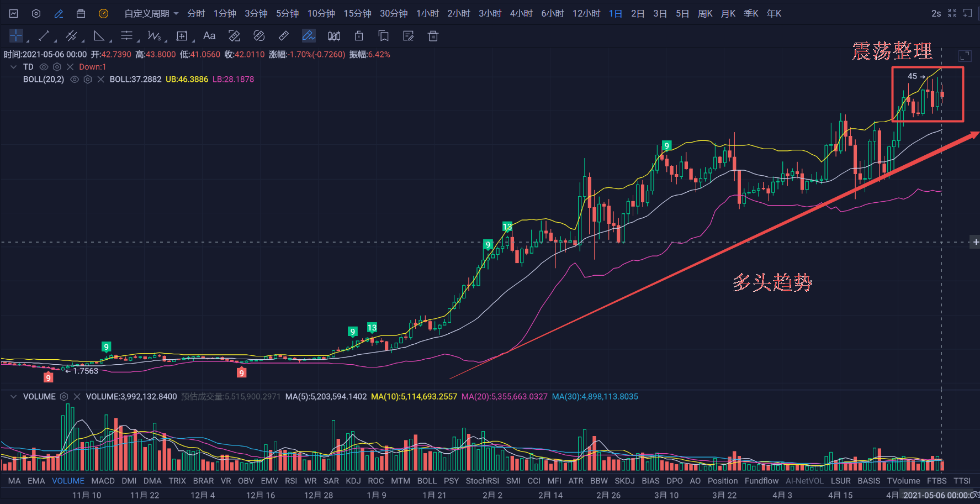Select the crosshair cursor tool
The image size is (980, 504).
[16, 36]
